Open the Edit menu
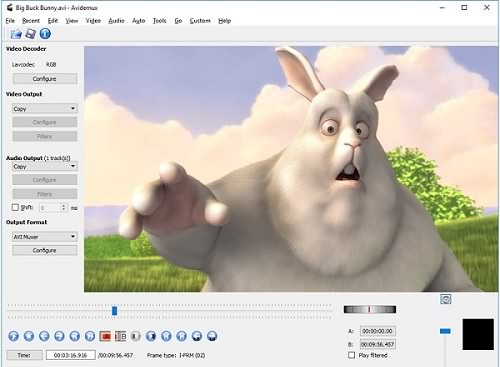Screen dimensions: 500x367 point(53,21)
